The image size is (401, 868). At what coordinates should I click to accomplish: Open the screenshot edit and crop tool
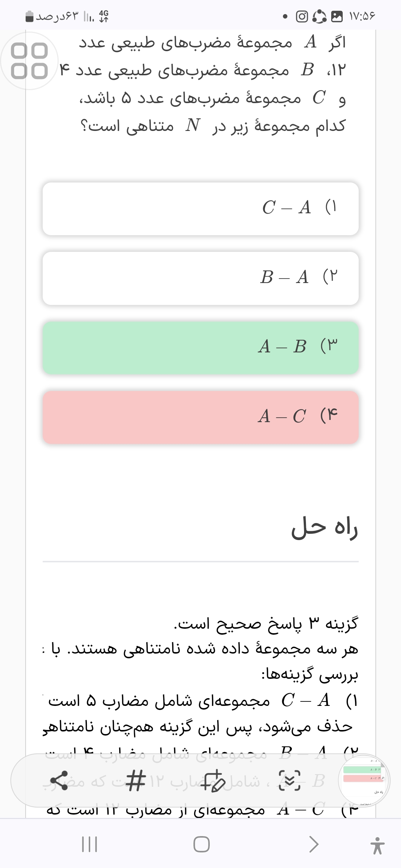click(x=212, y=780)
